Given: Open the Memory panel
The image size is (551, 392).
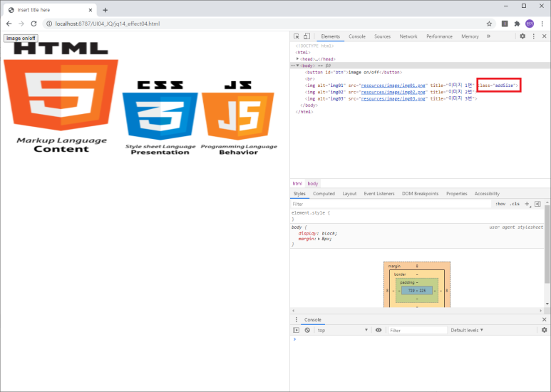Looking at the screenshot, I should point(470,36).
